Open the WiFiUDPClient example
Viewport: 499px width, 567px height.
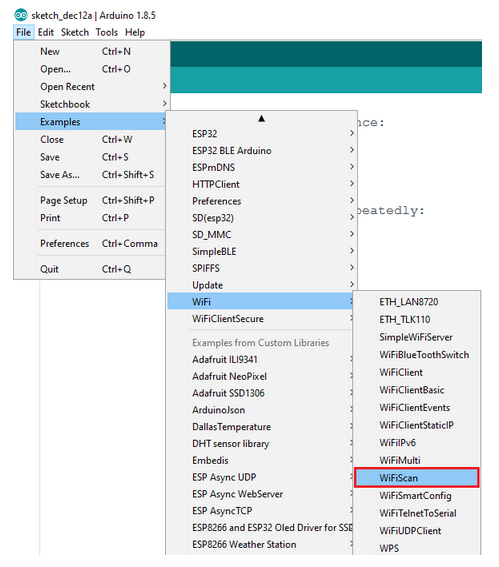[417, 531]
